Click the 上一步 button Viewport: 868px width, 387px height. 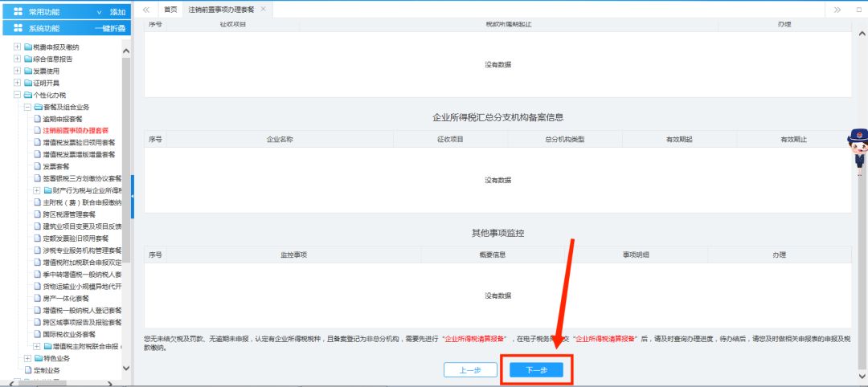click(x=470, y=370)
